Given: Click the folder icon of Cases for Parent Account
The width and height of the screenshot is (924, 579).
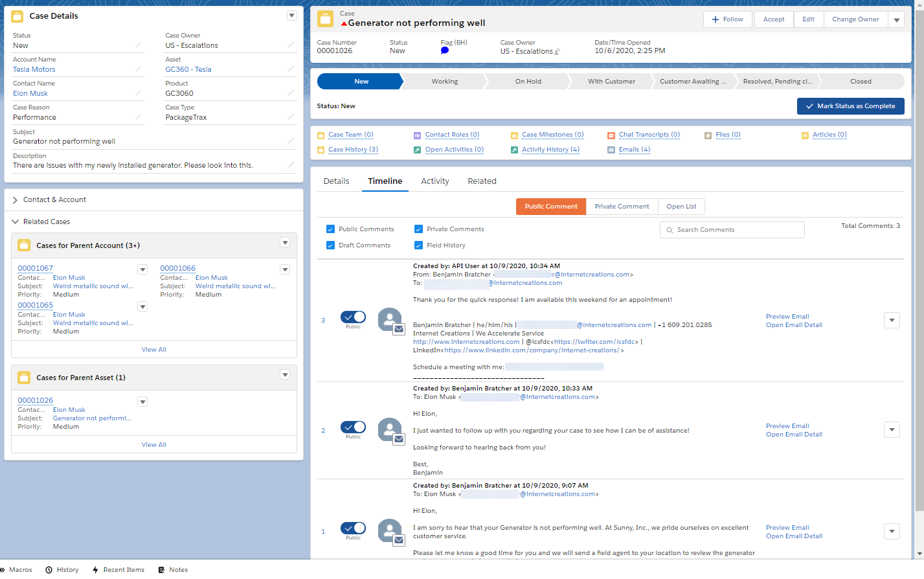Looking at the screenshot, I should coord(24,245).
